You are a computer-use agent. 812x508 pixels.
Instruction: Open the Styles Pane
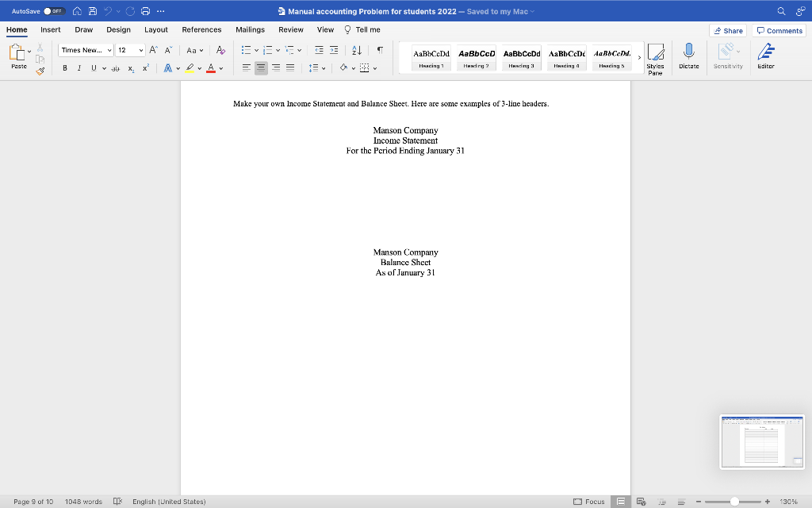[655, 59]
